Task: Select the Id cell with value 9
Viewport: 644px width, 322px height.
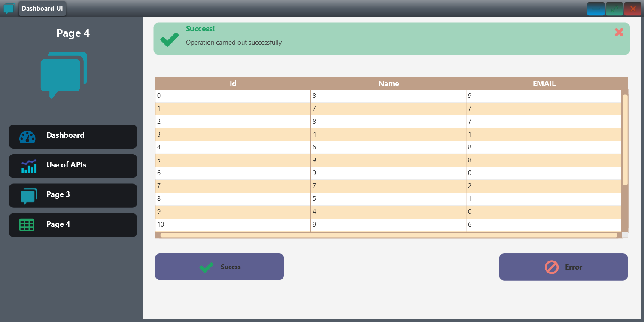Action: (x=233, y=212)
